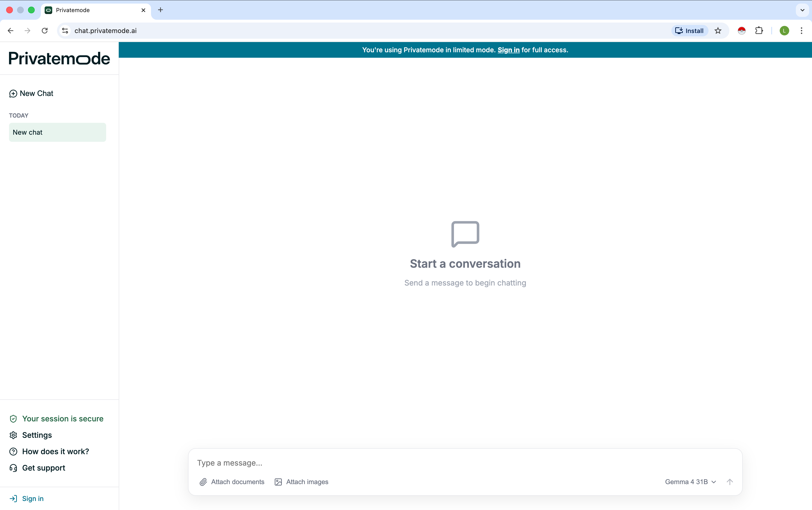This screenshot has width=812, height=510.
Task: View site information icon in address bar
Action: pyautogui.click(x=65, y=31)
